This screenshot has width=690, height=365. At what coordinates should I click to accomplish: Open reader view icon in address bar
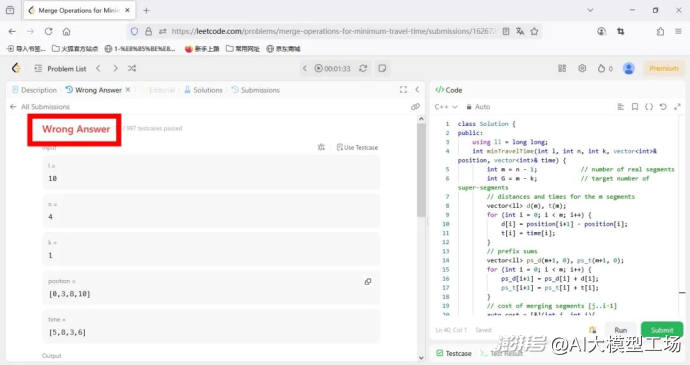tap(506, 31)
